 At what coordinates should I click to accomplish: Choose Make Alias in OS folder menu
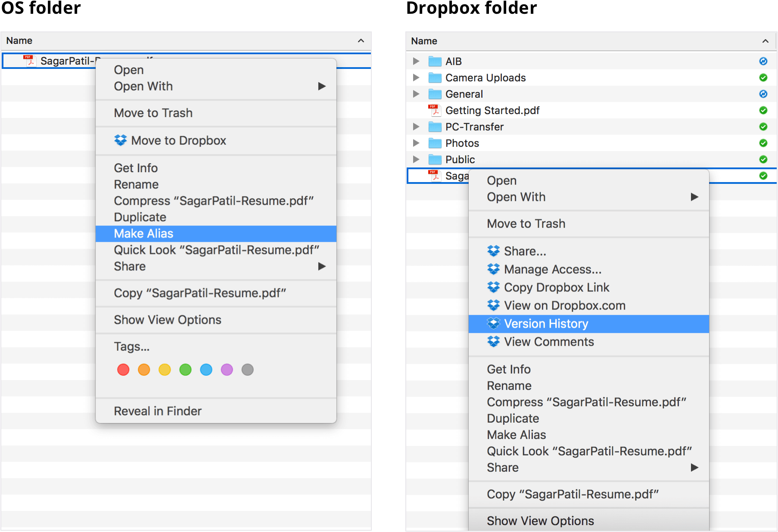[216, 233]
